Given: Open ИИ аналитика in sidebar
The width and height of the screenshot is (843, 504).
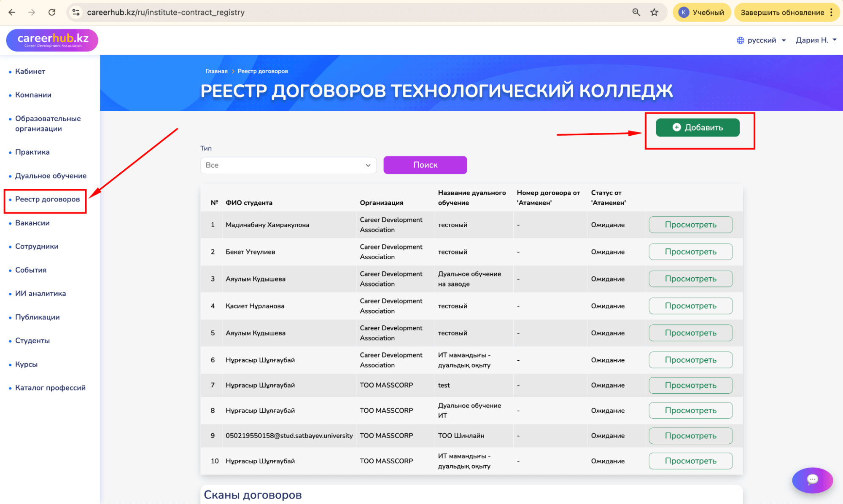Looking at the screenshot, I should coord(40,293).
